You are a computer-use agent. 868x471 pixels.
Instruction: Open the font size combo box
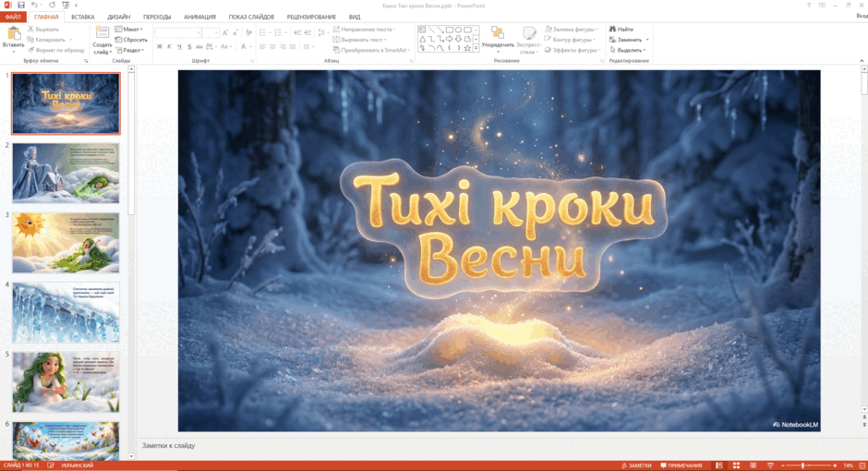coord(211,33)
